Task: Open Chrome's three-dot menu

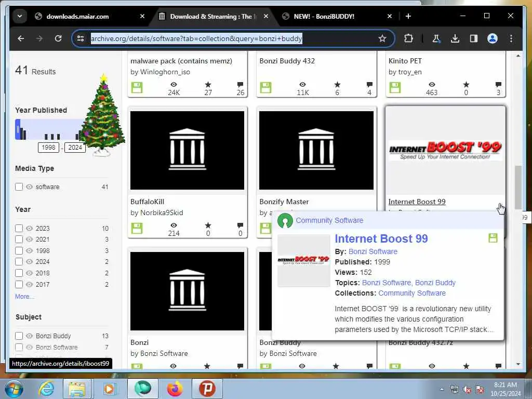Action: pos(511,38)
